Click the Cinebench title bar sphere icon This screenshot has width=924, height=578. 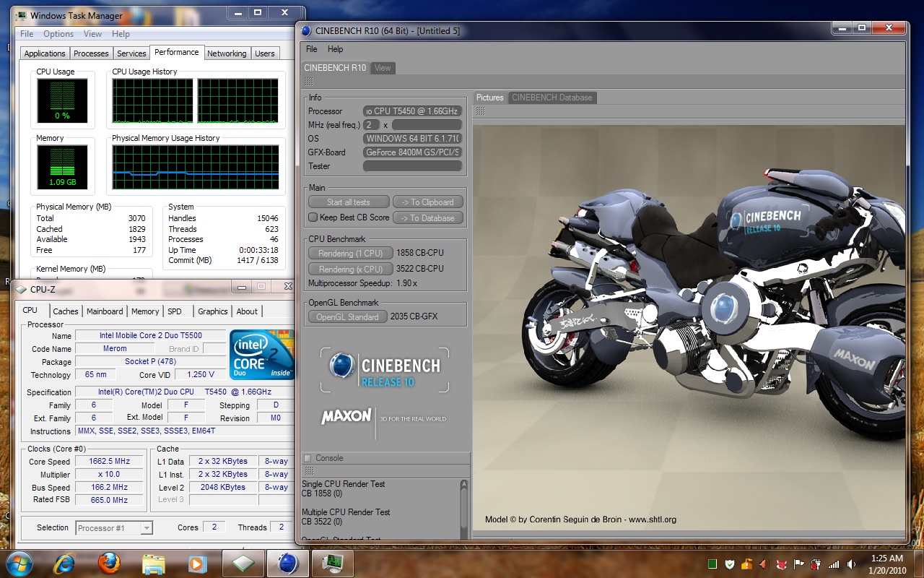click(306, 31)
